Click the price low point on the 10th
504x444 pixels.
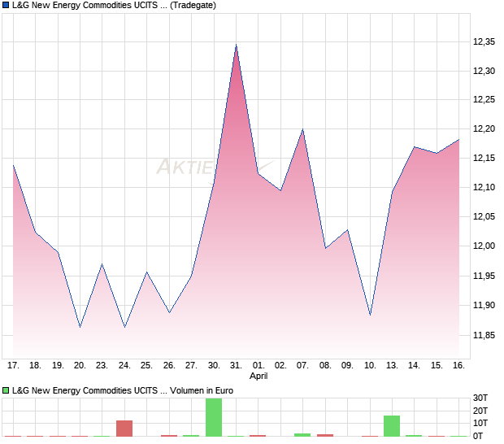coord(371,315)
